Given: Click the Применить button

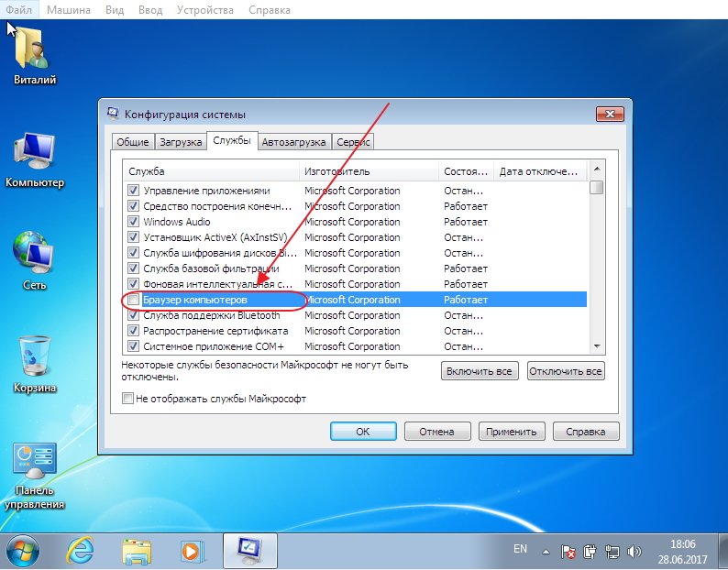Looking at the screenshot, I should pos(512,432).
